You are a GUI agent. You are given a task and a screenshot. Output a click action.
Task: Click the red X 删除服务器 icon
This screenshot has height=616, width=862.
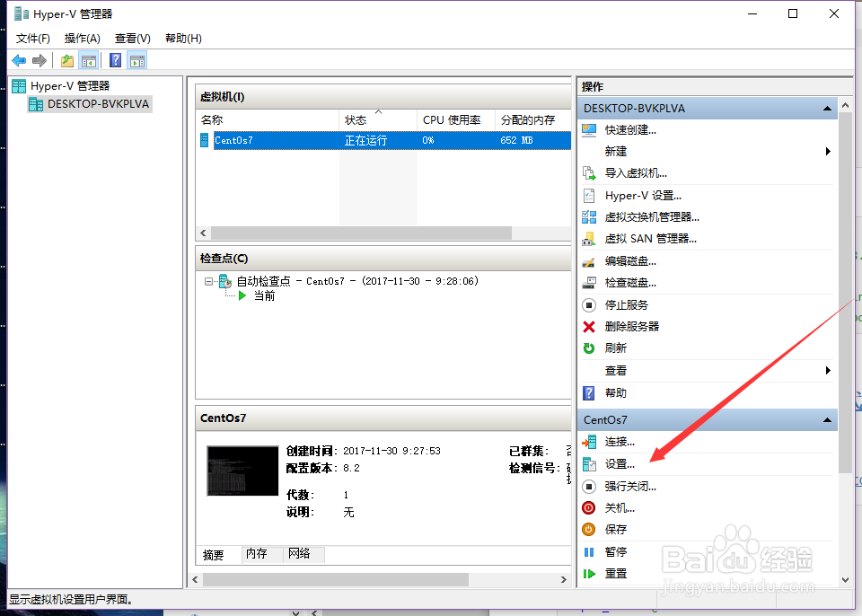[589, 327]
